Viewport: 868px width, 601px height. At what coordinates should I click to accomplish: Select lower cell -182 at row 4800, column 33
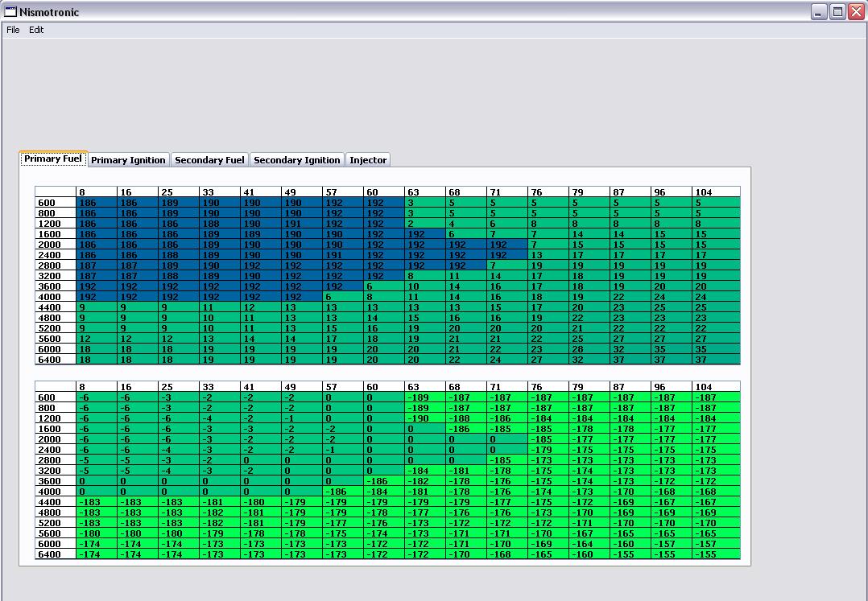tap(219, 512)
